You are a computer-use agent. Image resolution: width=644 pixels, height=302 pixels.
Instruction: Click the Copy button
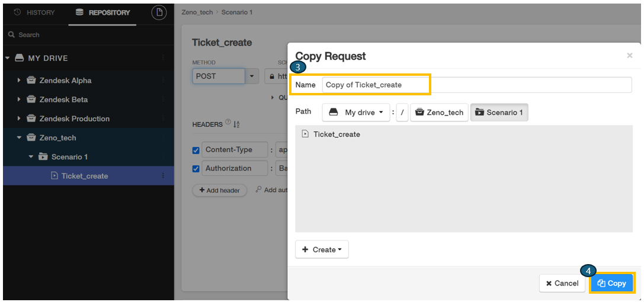(x=612, y=283)
